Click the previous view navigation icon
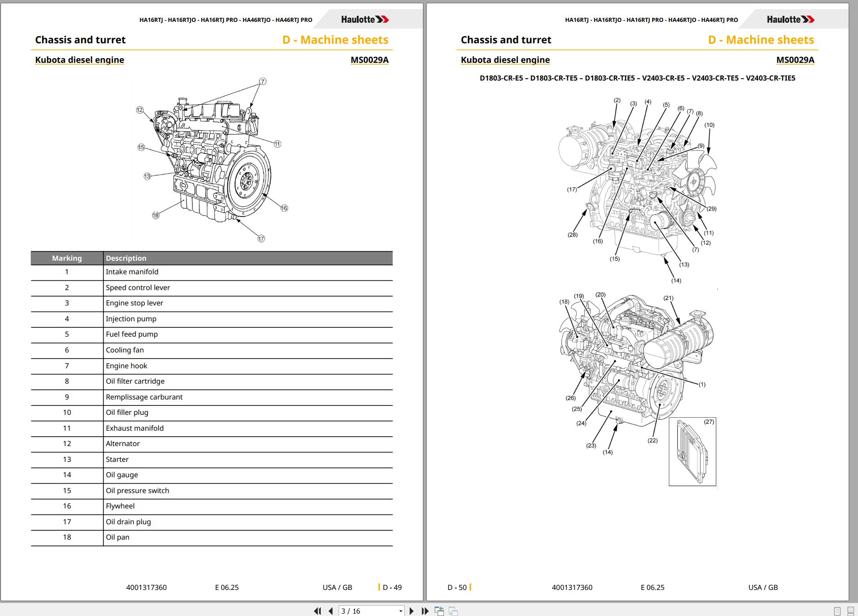The width and height of the screenshot is (858, 616). pyautogui.click(x=439, y=611)
